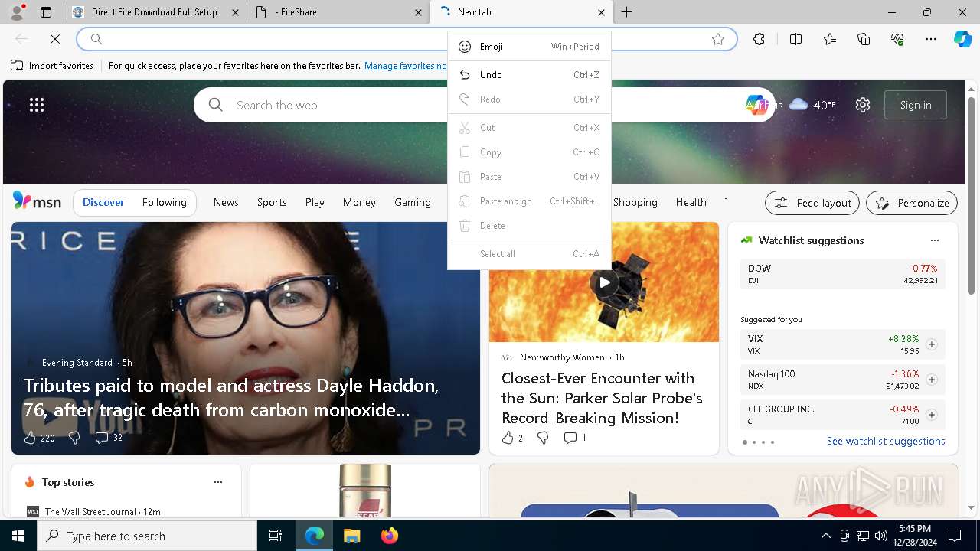Click taskbar search box
Viewport: 980px width, 551px height.
[147, 536]
